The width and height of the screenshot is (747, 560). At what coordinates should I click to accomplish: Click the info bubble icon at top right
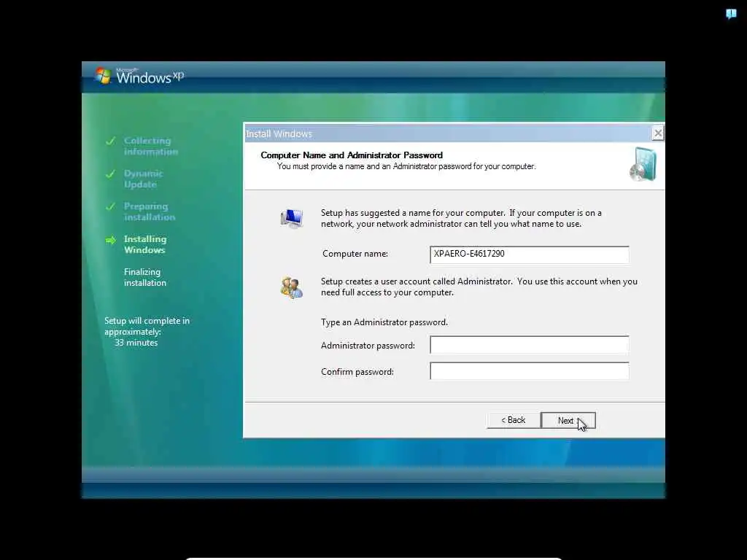[731, 14]
